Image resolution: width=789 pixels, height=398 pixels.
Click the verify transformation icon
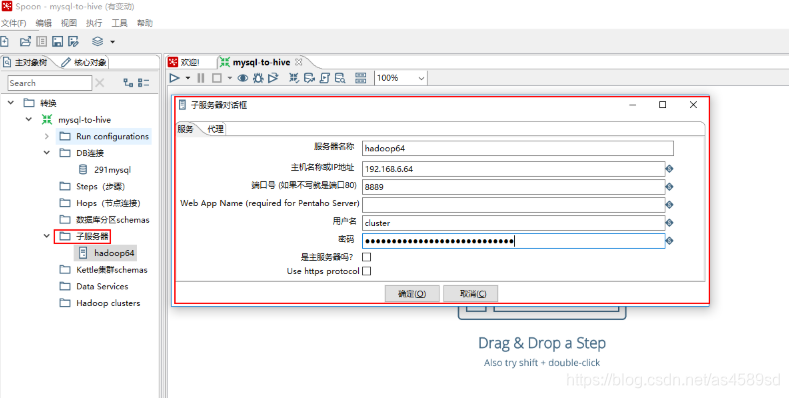[294, 78]
